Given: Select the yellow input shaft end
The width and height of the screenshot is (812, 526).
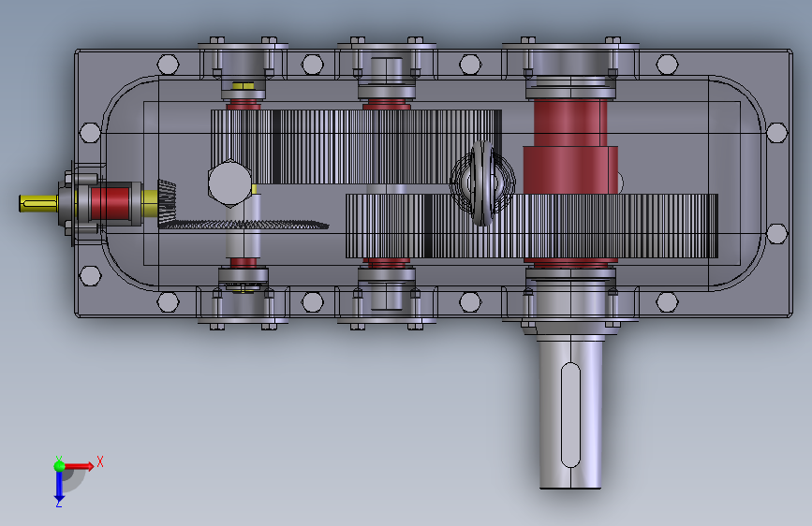Looking at the screenshot, I should (x=38, y=203).
